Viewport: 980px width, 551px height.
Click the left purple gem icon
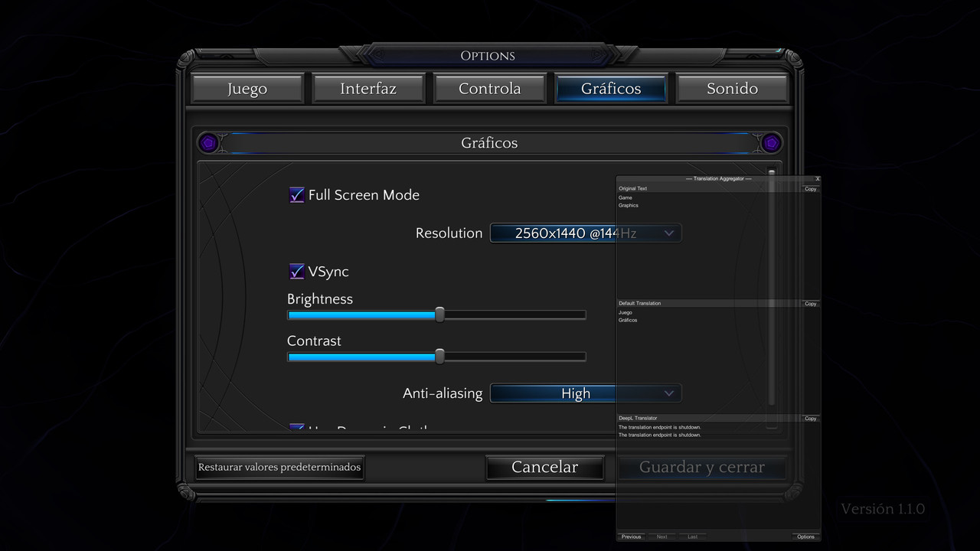(209, 142)
